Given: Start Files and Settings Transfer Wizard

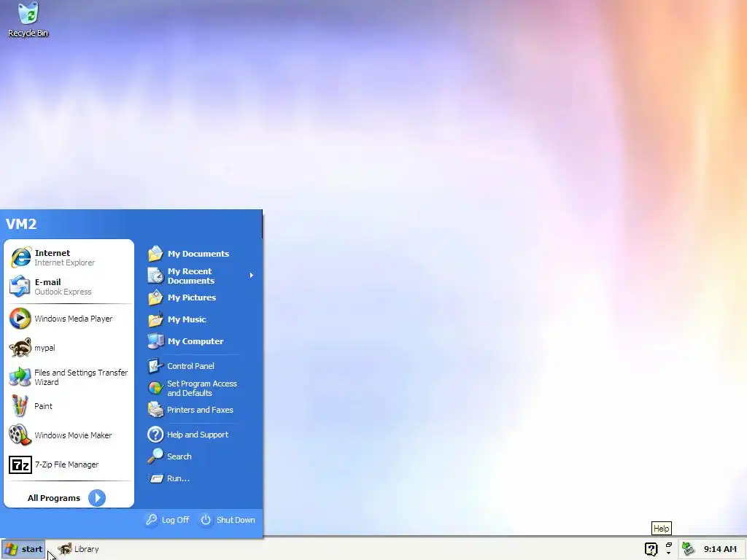Looking at the screenshot, I should click(69, 377).
